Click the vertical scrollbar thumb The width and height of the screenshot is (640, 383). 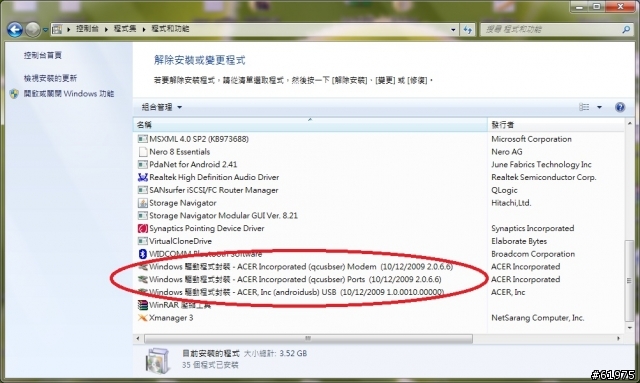click(629, 281)
